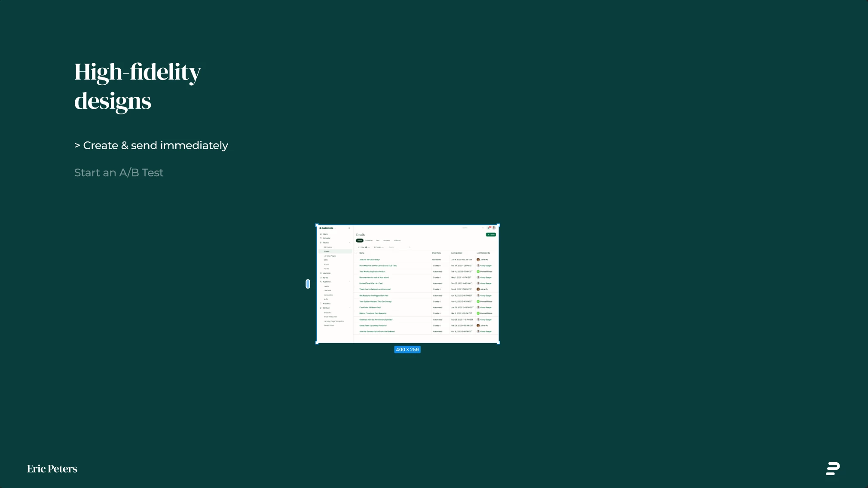Open 'Refer a Friend and Earn Rewards!' email
This screenshot has height=488, width=868.
pos(373,313)
